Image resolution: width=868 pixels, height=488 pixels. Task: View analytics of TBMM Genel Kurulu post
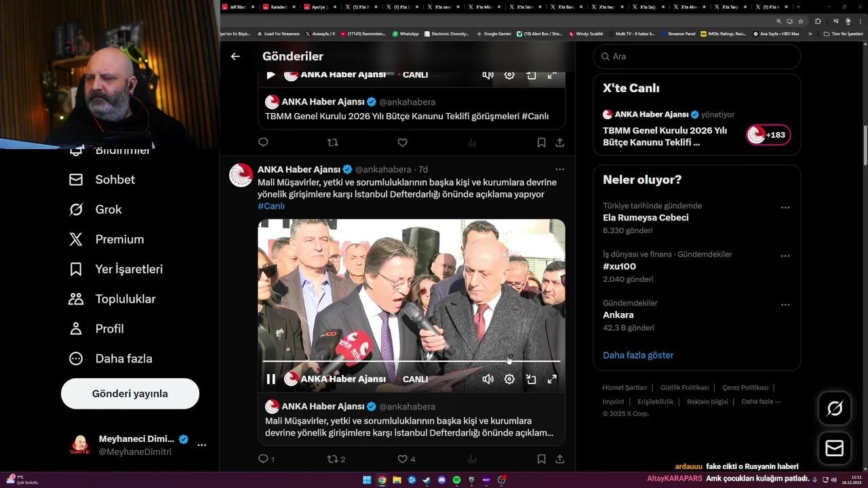click(x=472, y=142)
